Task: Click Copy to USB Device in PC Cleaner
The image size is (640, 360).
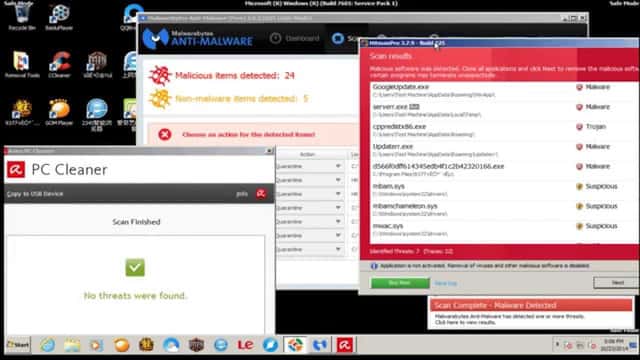Action: (35, 194)
